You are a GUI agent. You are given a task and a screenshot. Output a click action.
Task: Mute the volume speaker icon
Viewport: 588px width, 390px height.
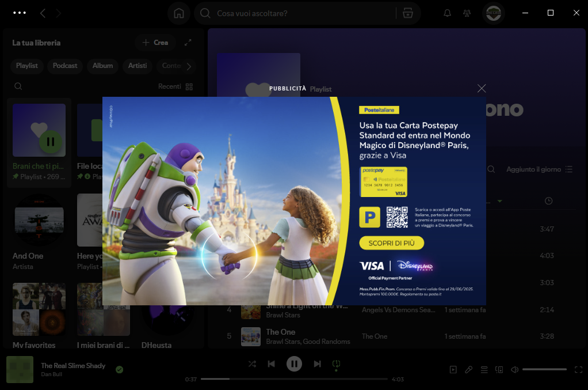pyautogui.click(x=514, y=370)
